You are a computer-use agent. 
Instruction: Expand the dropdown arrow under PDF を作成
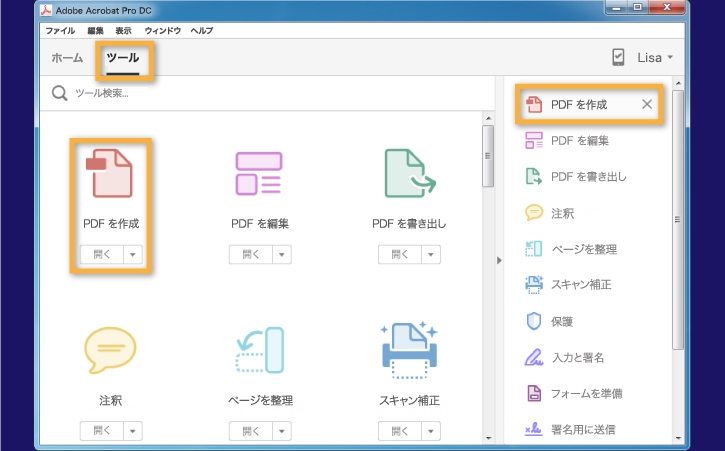pos(133,254)
